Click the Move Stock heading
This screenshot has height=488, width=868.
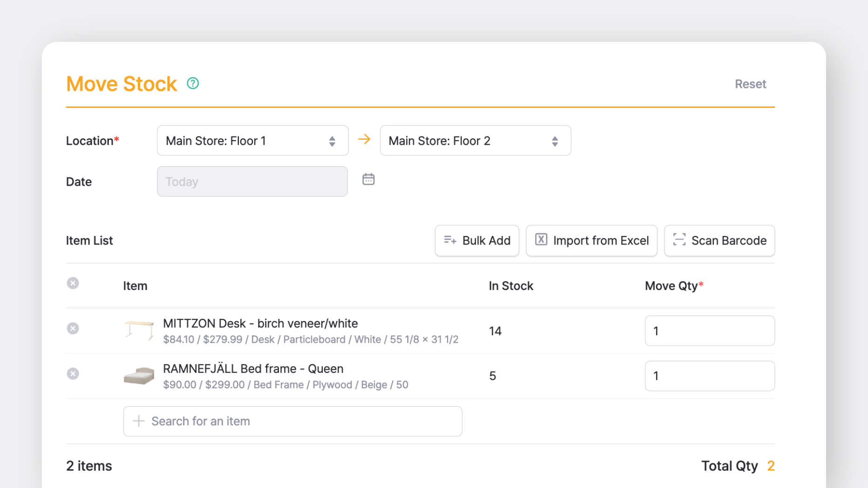[x=121, y=84]
